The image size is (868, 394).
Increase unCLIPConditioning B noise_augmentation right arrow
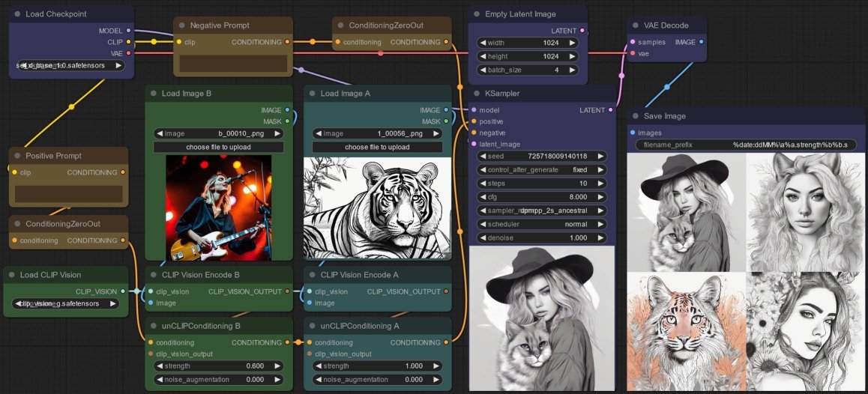pyautogui.click(x=277, y=380)
